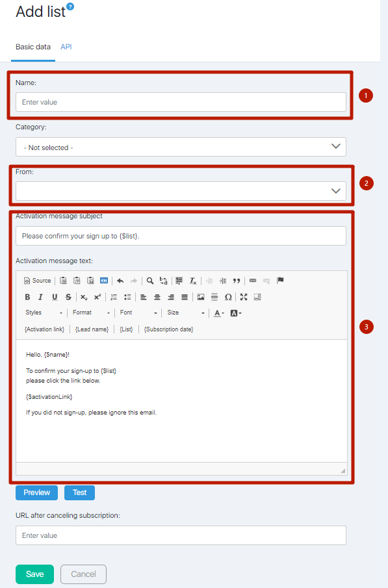Open the special character Omega icon

(x=227, y=297)
